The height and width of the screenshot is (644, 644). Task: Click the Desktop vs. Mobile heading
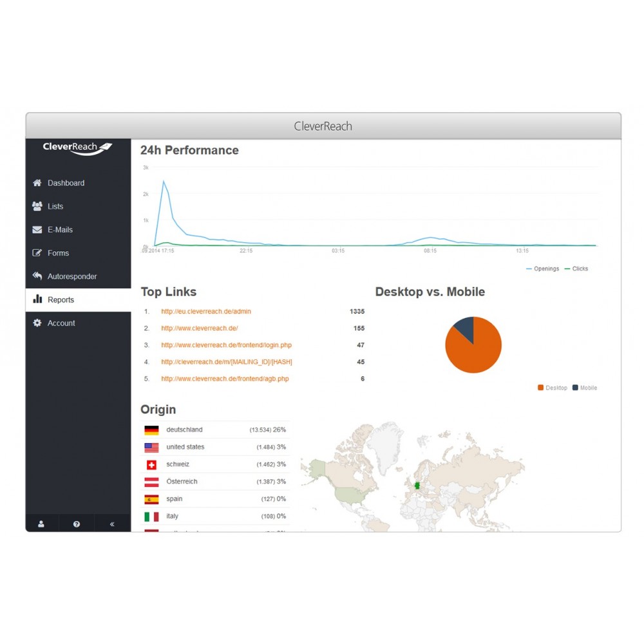pos(430,292)
